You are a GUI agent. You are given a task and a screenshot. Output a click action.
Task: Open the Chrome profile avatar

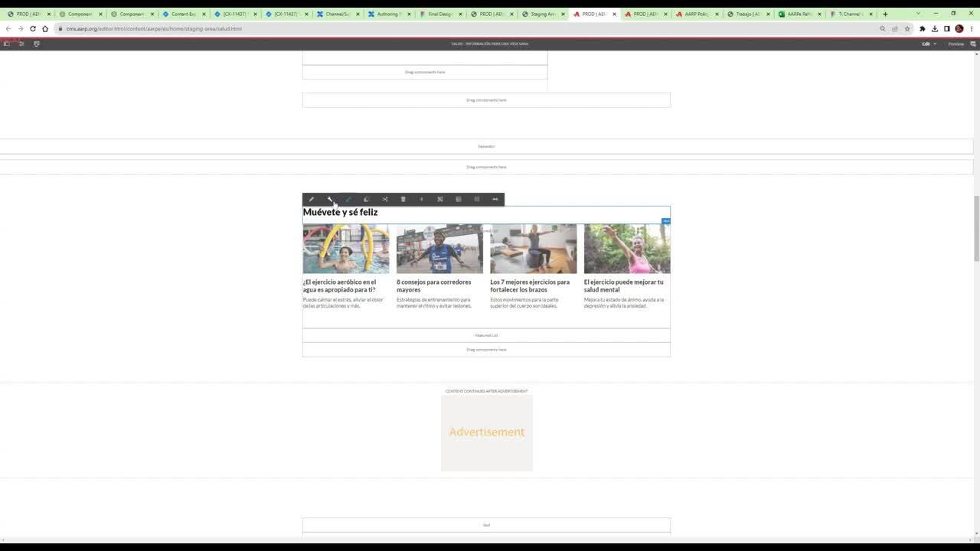coord(959,28)
